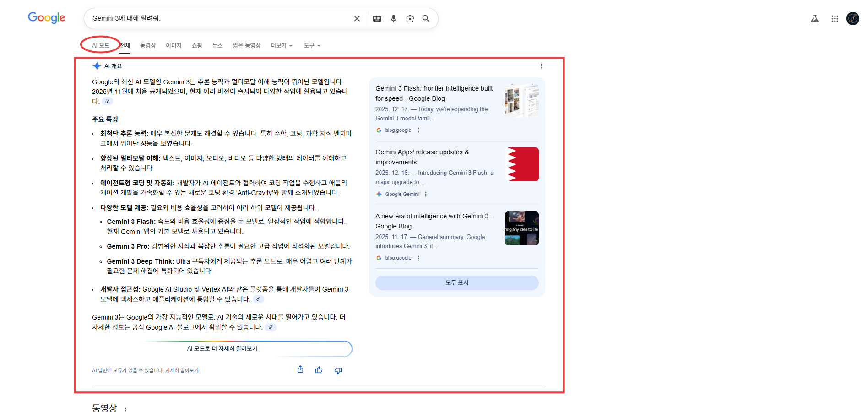Click AI 모드로 더 자세히 알아보기 button

tap(222, 348)
